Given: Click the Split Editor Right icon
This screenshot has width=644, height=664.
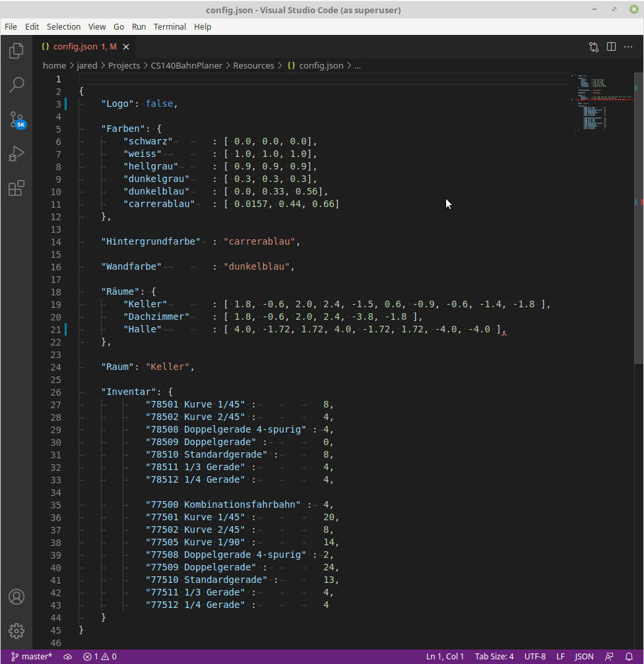Looking at the screenshot, I should pos(611,47).
